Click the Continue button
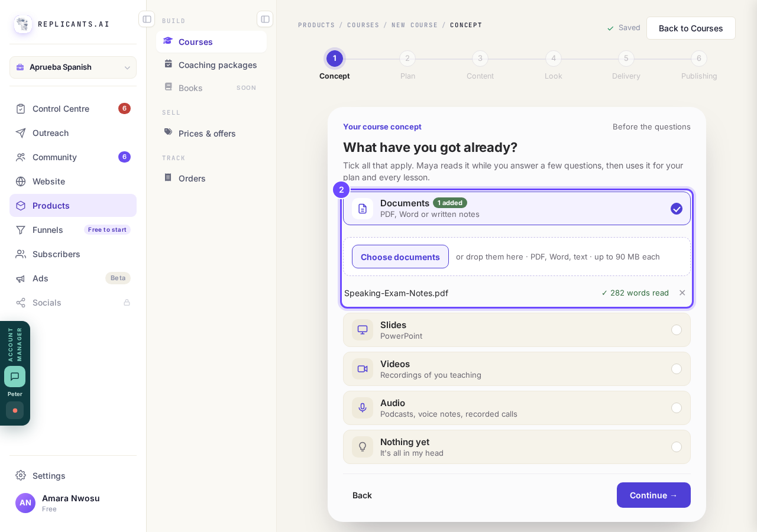 point(654,495)
